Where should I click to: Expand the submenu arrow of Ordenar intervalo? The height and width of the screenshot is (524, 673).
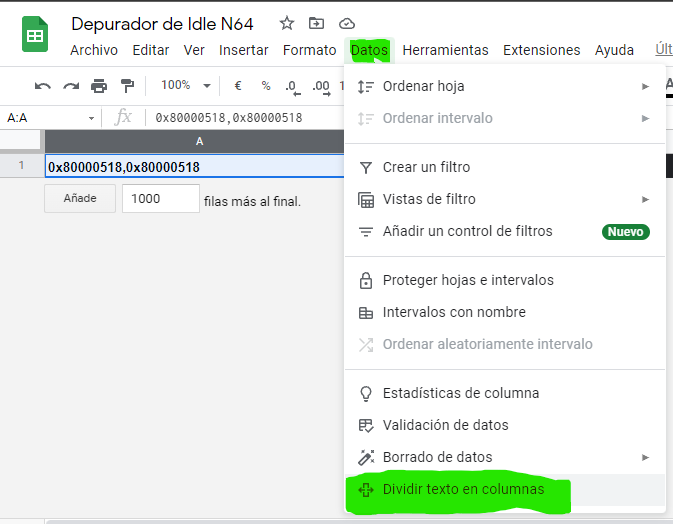click(x=645, y=118)
